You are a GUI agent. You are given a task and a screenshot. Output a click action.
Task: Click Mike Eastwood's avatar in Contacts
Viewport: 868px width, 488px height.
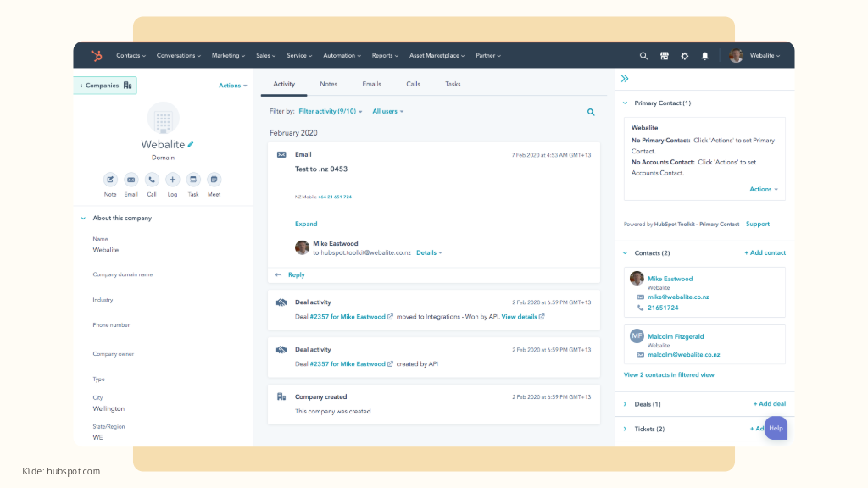coord(637,279)
